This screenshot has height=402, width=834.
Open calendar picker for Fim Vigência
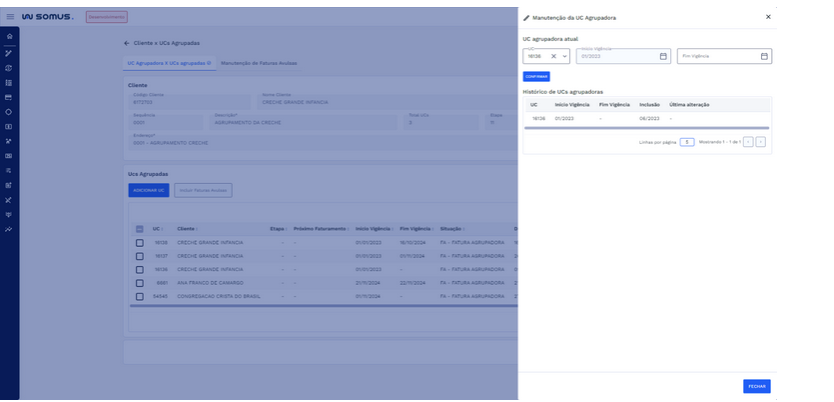point(764,56)
